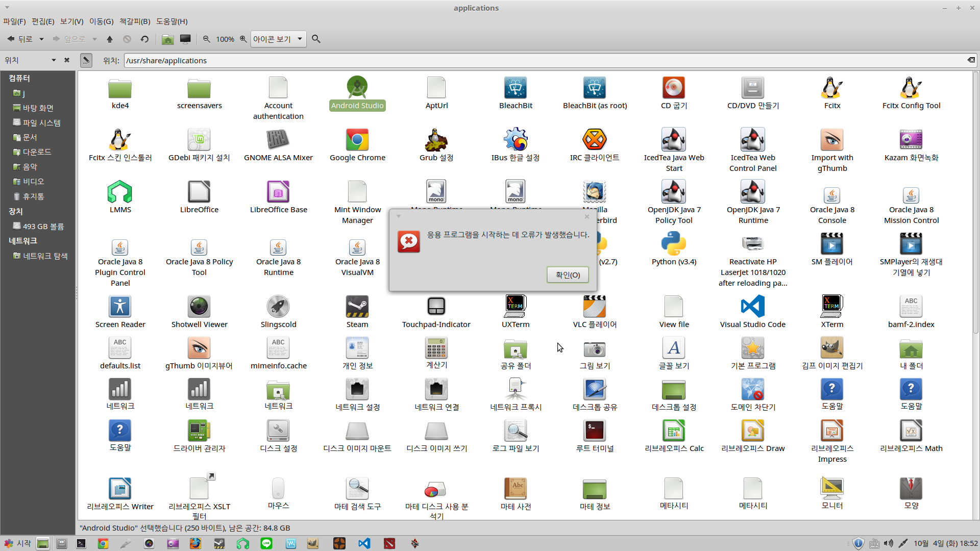Open the search tool in toolbar

tap(316, 39)
